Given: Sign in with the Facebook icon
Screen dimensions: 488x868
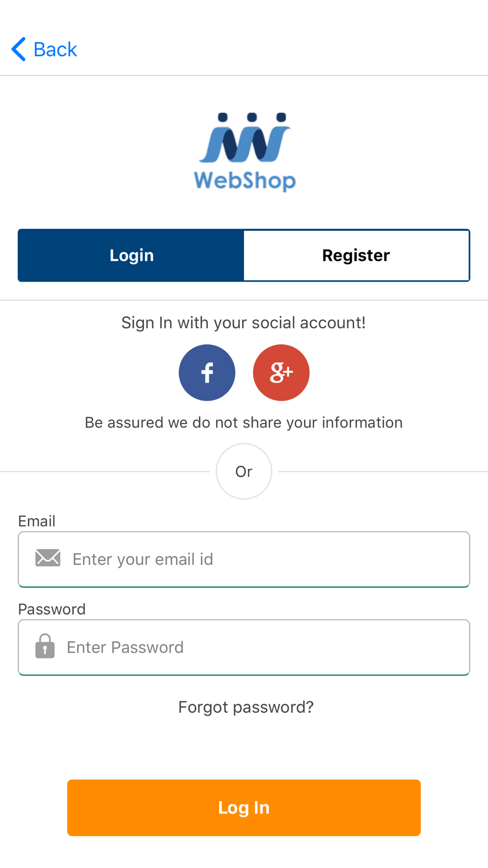Looking at the screenshot, I should (x=207, y=372).
